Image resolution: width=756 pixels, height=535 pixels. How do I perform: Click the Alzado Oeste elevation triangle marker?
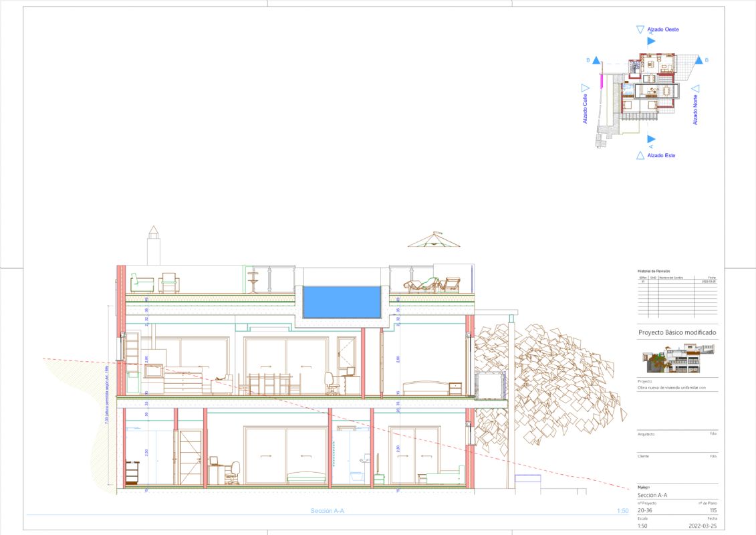[640, 29]
